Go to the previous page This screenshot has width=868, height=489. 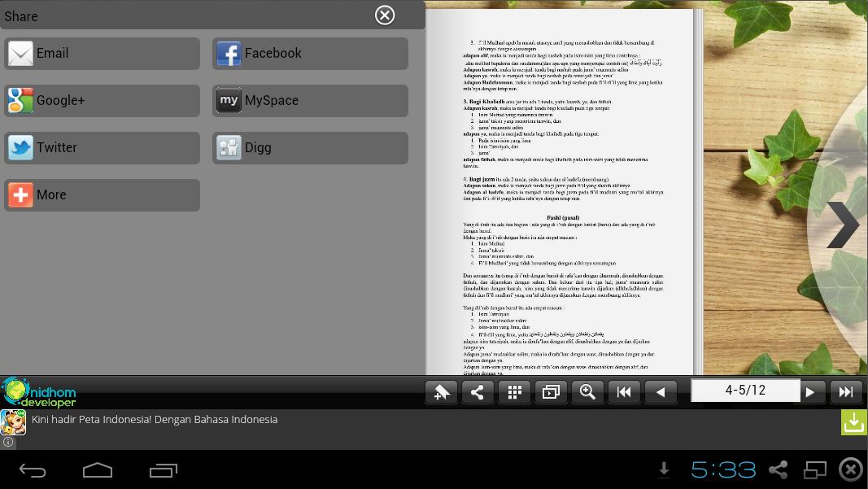pyautogui.click(x=661, y=392)
